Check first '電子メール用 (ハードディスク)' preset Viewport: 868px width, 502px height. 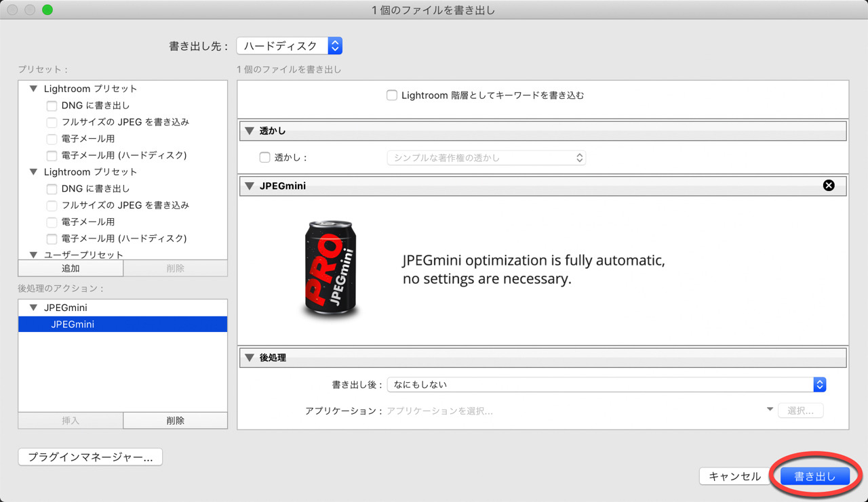[x=52, y=156]
